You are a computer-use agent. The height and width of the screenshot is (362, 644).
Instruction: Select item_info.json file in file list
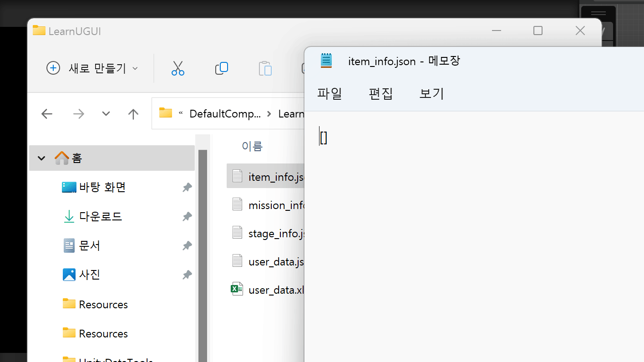pyautogui.click(x=265, y=177)
